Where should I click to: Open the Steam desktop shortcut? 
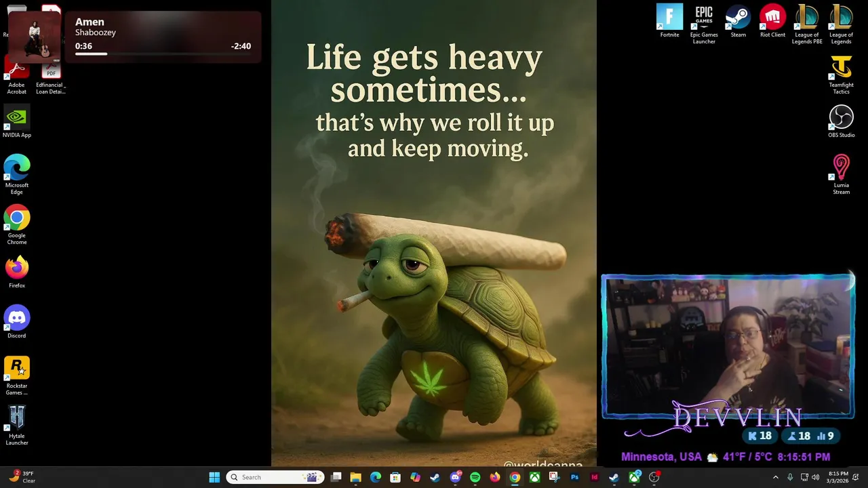(738, 21)
